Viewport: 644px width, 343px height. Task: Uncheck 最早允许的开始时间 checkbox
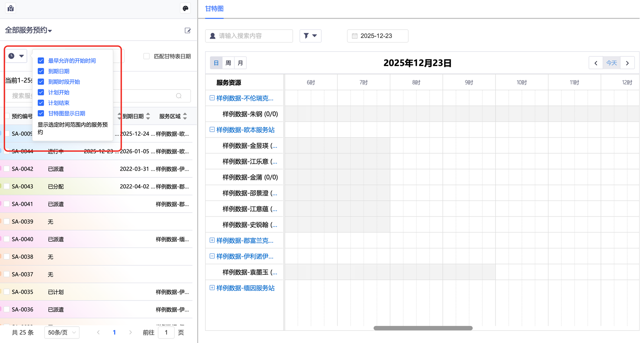tap(41, 61)
